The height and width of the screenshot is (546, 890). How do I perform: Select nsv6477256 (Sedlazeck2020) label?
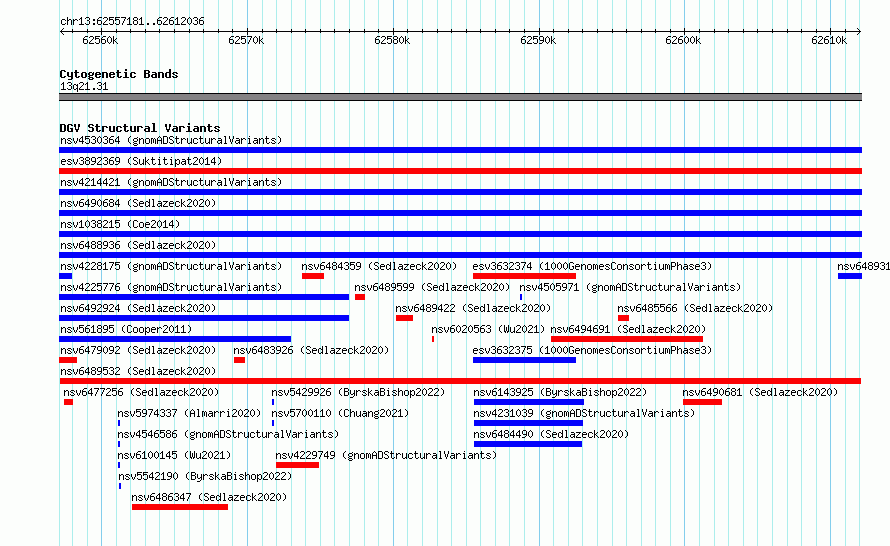[x=141, y=392]
